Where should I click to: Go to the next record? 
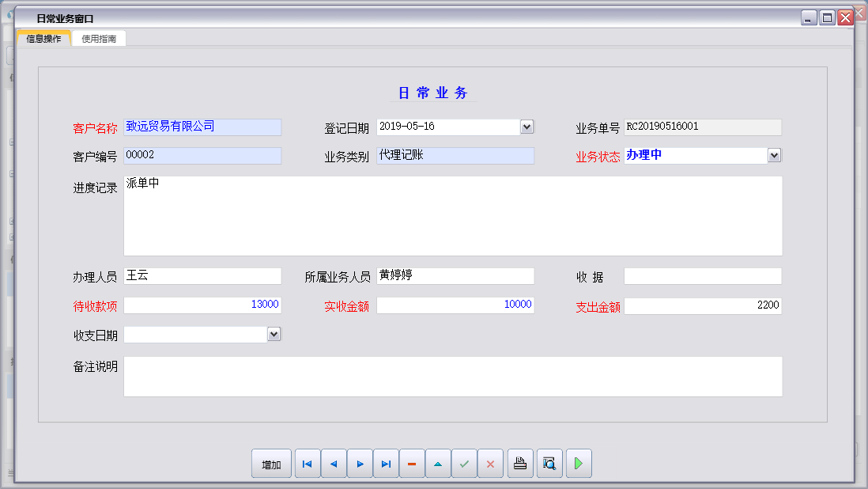coord(360,464)
